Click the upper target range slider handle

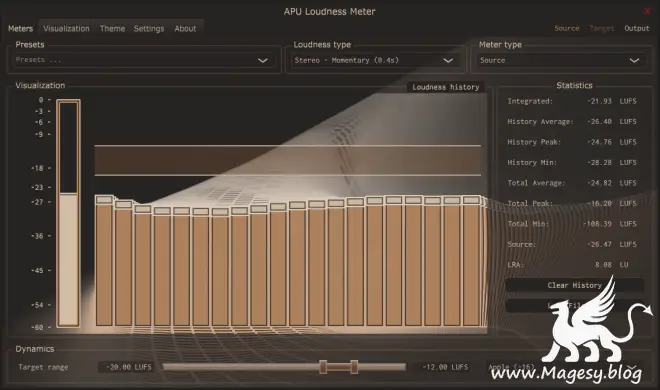coord(354,367)
